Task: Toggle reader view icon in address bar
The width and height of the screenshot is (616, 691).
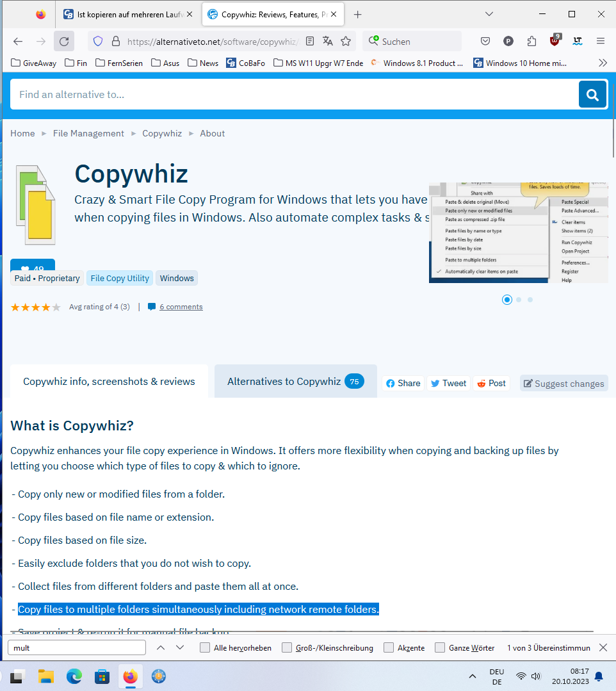Action: pos(310,42)
